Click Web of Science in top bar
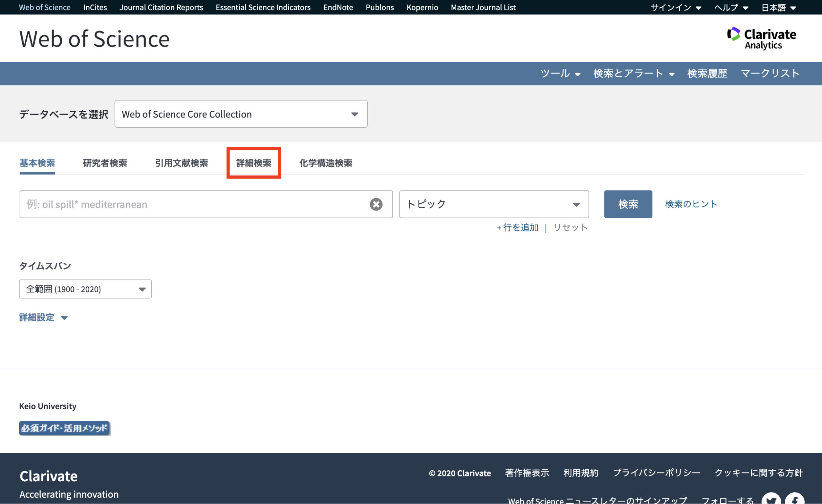Screen dimensions: 822x504 [45, 7]
